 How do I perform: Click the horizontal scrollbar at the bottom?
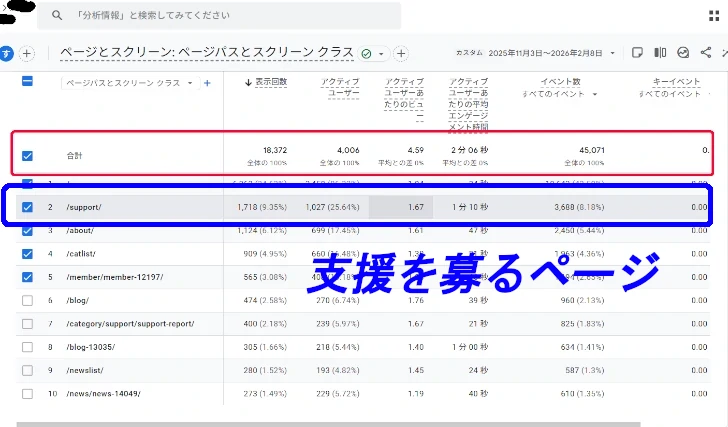pos(328,424)
